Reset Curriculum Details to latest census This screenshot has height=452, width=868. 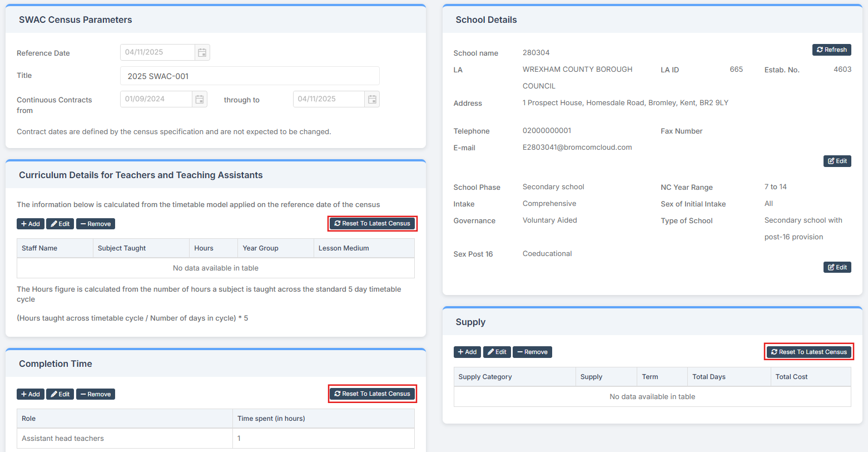[x=372, y=223]
